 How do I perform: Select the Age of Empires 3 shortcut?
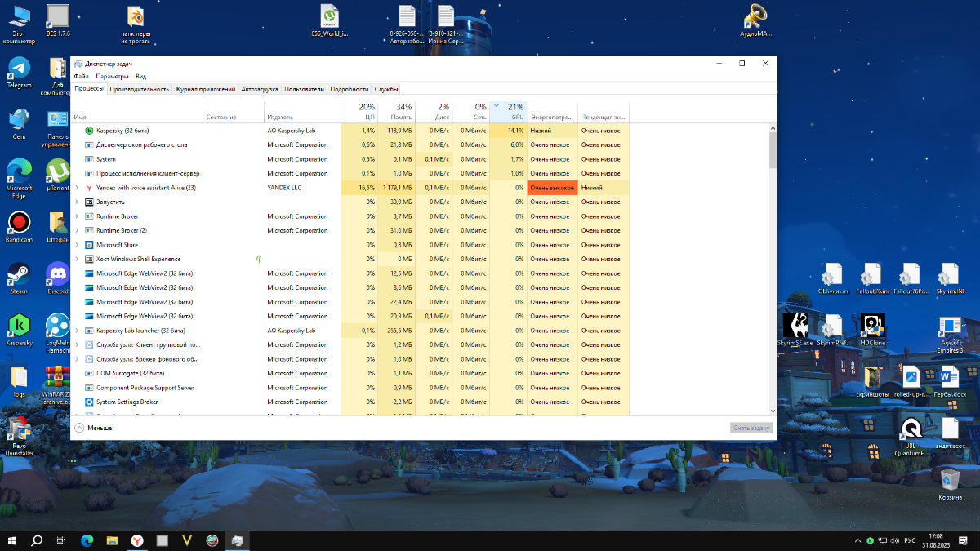point(951,335)
